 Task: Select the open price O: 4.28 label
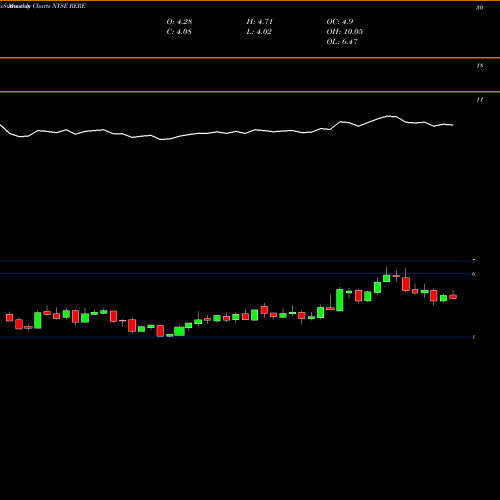[179, 22]
